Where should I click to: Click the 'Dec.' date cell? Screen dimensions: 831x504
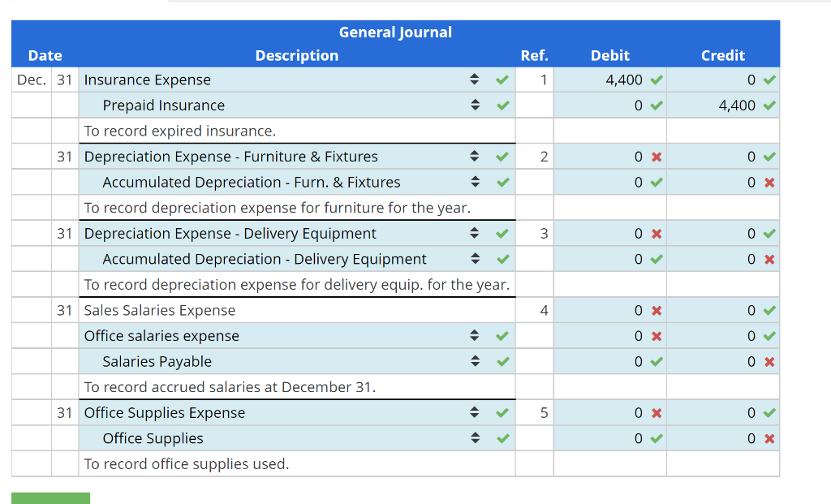click(32, 80)
